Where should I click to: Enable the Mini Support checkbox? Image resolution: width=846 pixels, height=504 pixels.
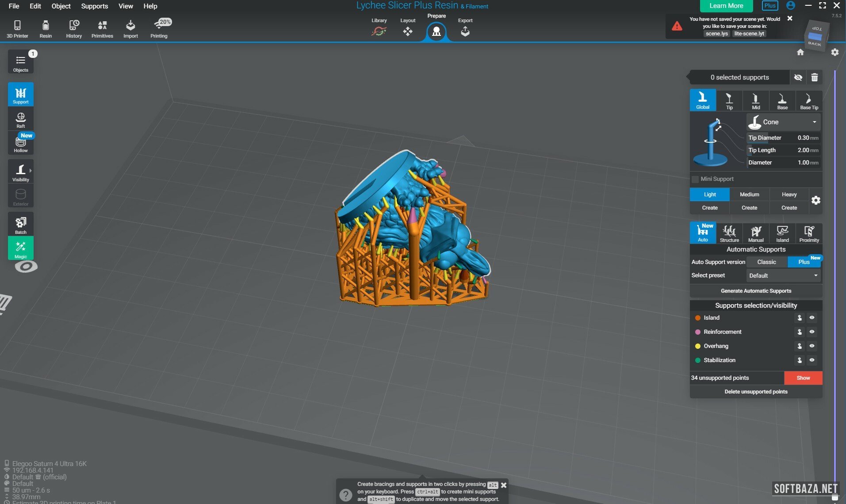click(695, 179)
